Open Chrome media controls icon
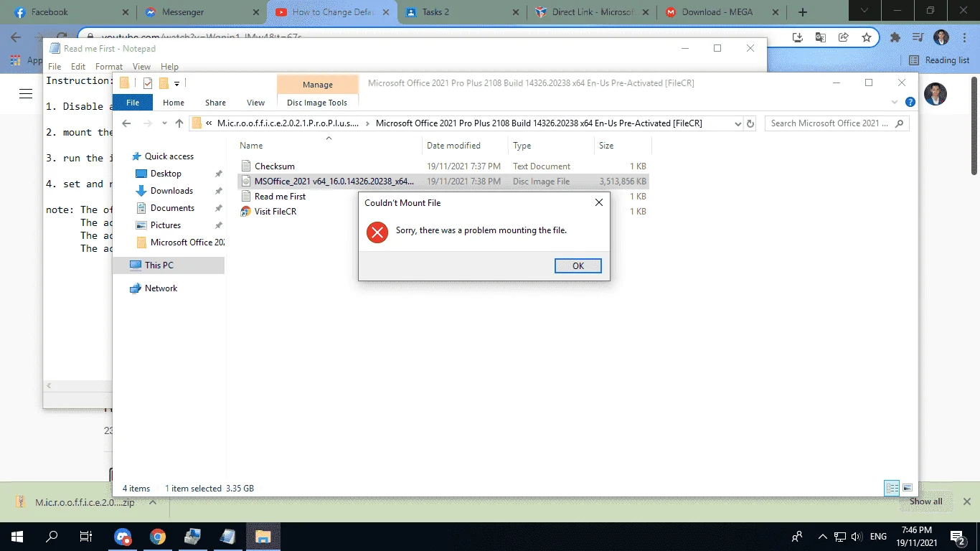This screenshot has width=980, height=551. tap(918, 37)
